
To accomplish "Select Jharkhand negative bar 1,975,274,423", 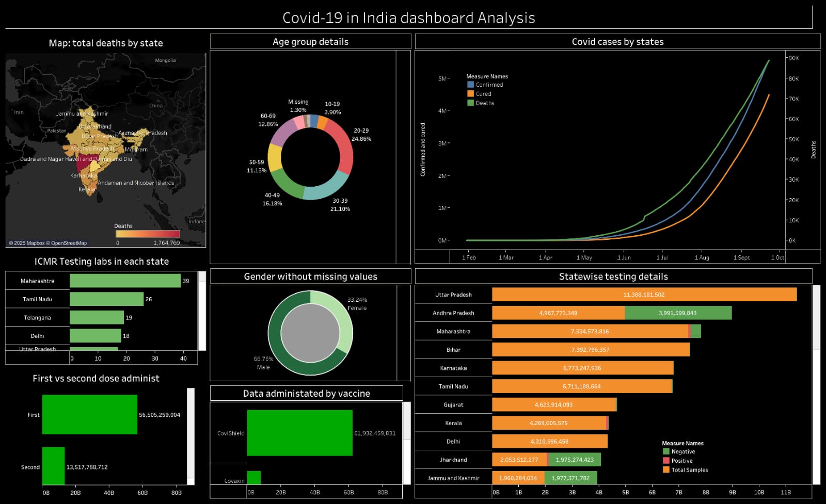I will [x=575, y=460].
